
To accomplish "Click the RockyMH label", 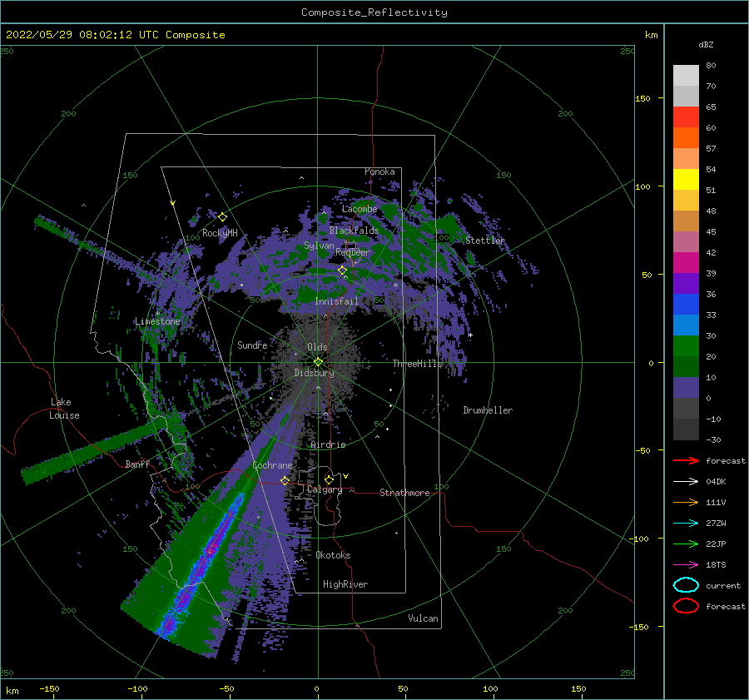I will coord(220,233).
